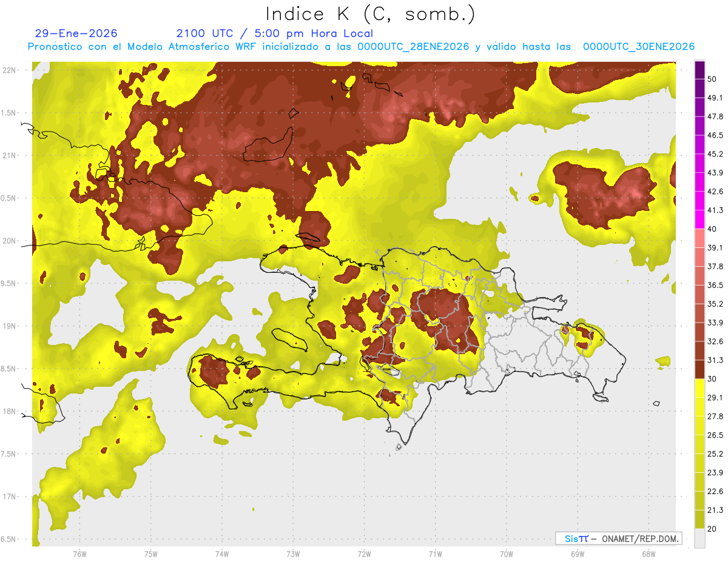The width and height of the screenshot is (728, 562).
Task: Click legend value '33.9'
Action: click(x=715, y=323)
